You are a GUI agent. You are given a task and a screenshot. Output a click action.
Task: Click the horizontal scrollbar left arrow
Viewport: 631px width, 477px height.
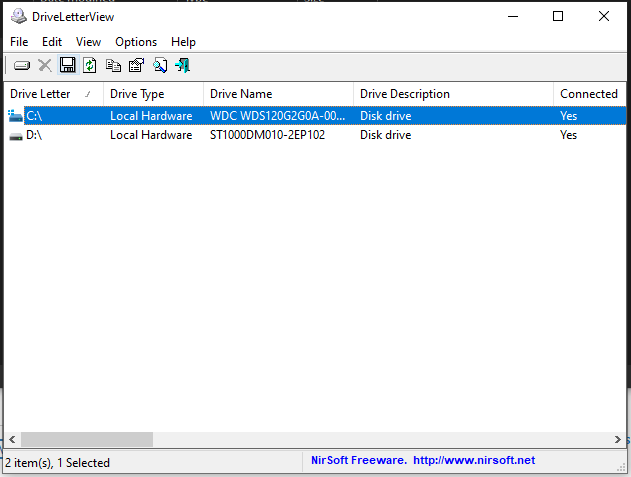click(x=12, y=439)
